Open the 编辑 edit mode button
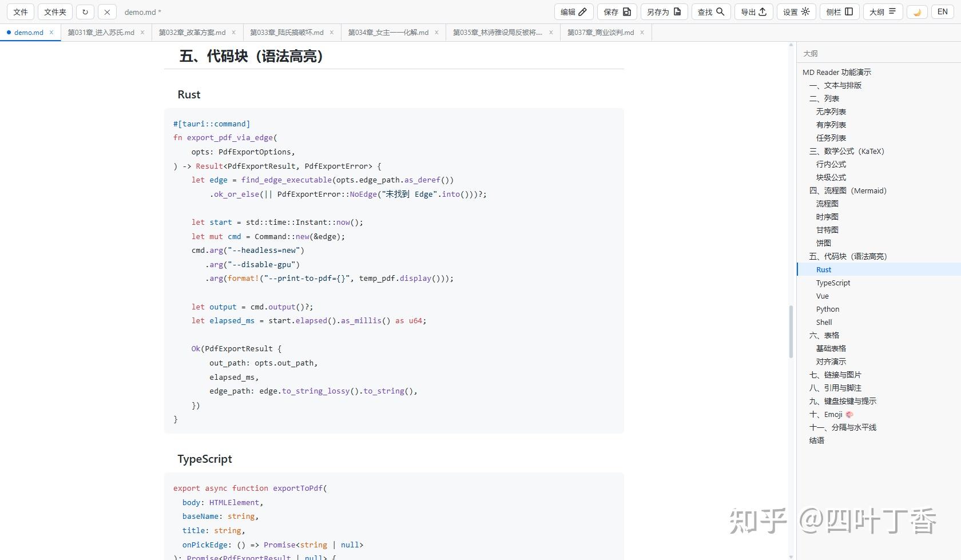The height and width of the screenshot is (560, 961). [574, 12]
